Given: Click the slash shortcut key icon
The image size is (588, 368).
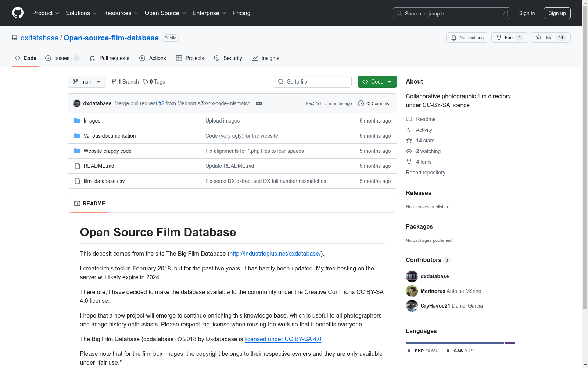Looking at the screenshot, I should pyautogui.click(x=504, y=13).
